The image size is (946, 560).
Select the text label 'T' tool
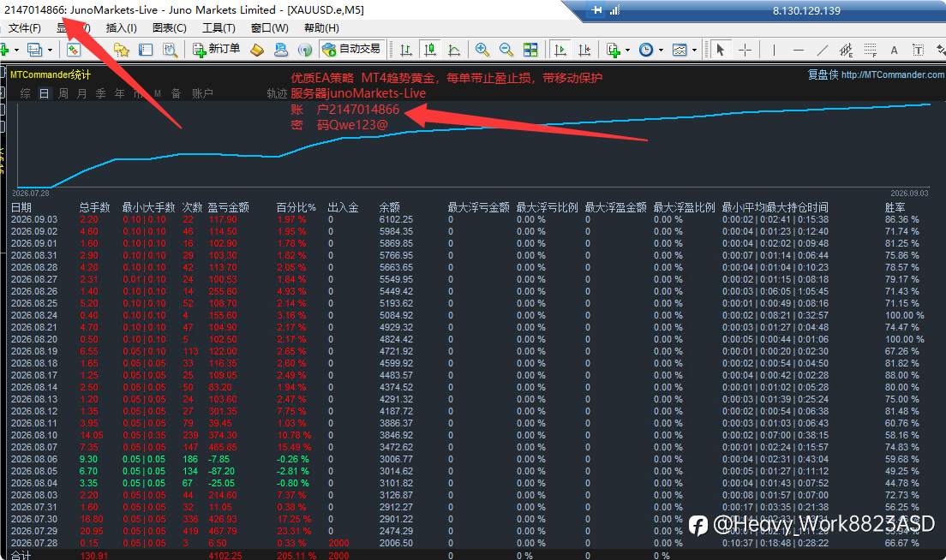coord(918,50)
